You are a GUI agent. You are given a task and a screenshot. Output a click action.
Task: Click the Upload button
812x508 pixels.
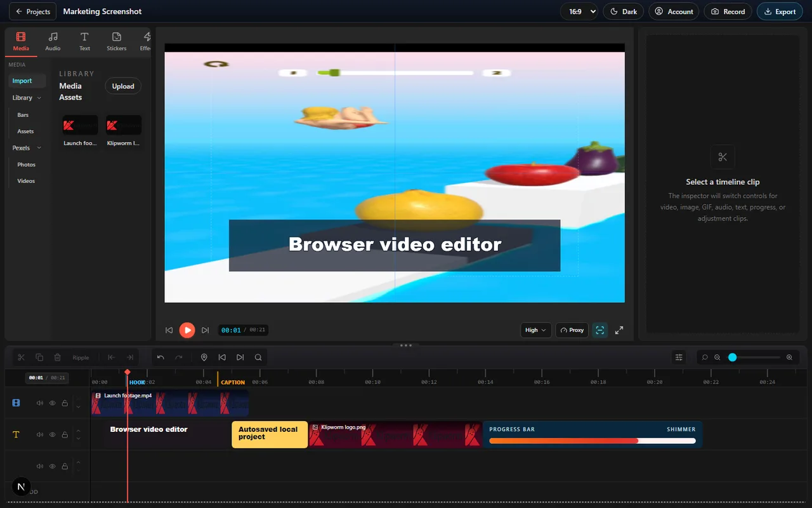pyautogui.click(x=123, y=86)
